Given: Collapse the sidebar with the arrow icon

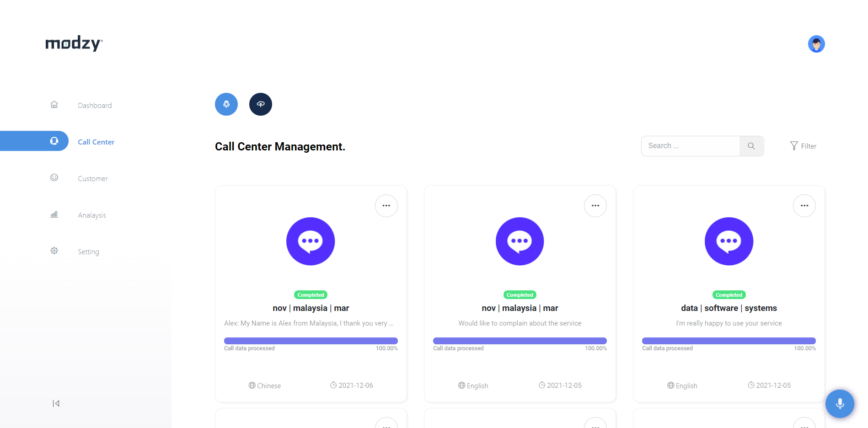Looking at the screenshot, I should coord(56,403).
